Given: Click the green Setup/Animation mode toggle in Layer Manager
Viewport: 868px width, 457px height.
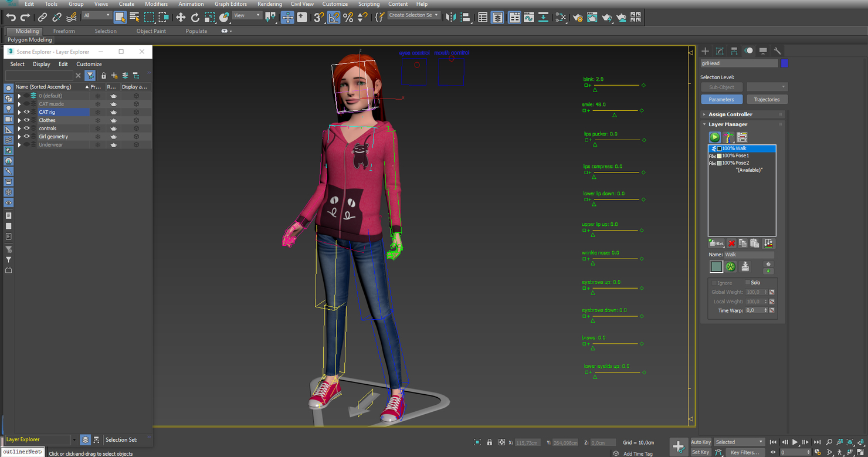Looking at the screenshot, I should pyautogui.click(x=715, y=137).
